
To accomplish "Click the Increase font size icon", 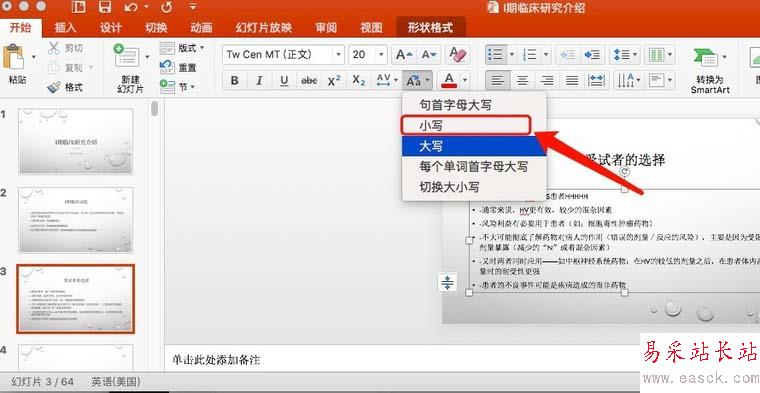I will click(x=404, y=55).
